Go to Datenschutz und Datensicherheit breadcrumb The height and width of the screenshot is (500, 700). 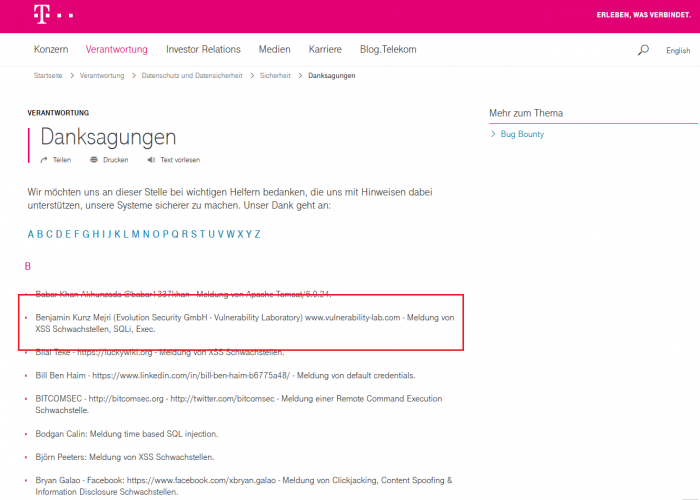click(192, 75)
